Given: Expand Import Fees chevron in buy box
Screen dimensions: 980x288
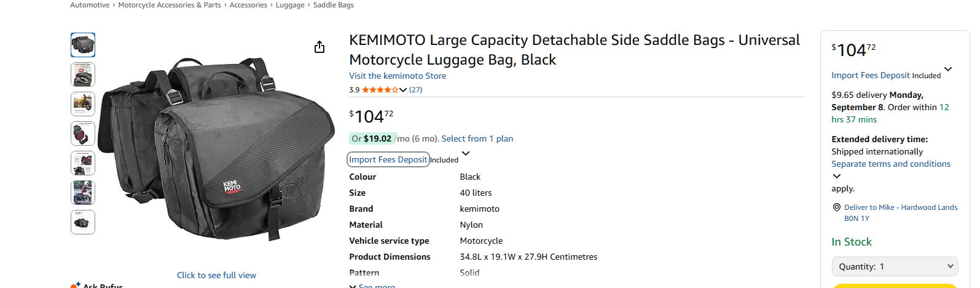Looking at the screenshot, I should pos(948,69).
